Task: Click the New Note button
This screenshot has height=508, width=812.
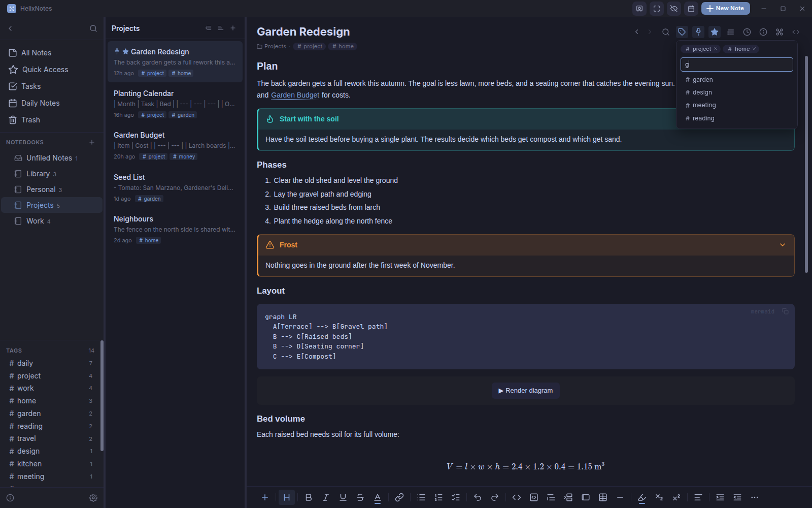Action: (x=726, y=9)
